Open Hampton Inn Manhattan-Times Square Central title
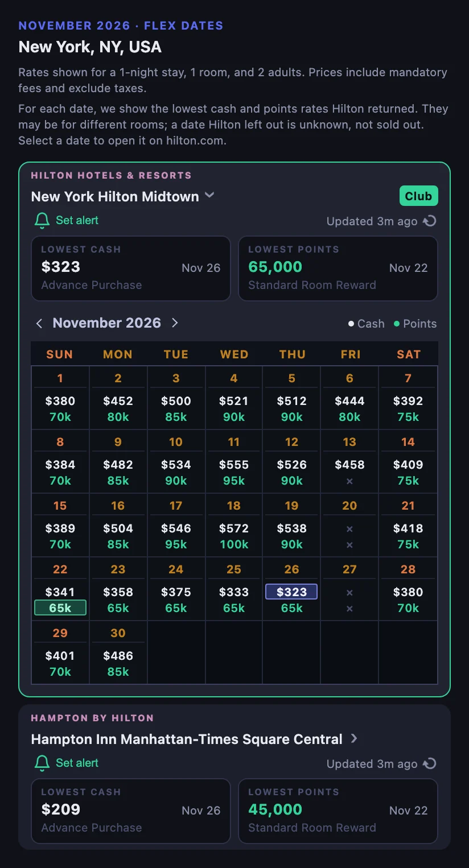This screenshot has width=469, height=868. point(187,739)
